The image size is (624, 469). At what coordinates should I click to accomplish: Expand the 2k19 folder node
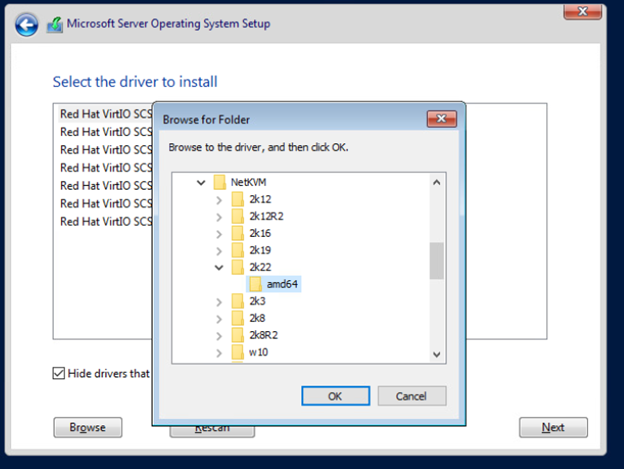(219, 251)
